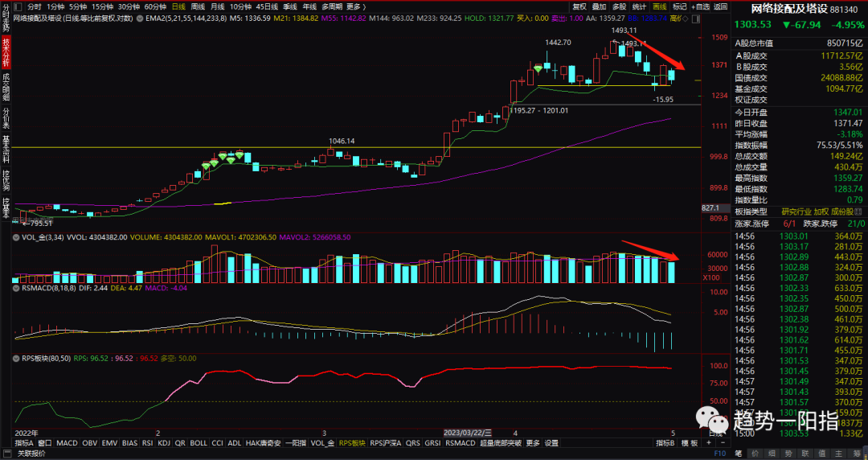Select 一阳指 indicator

[296, 443]
